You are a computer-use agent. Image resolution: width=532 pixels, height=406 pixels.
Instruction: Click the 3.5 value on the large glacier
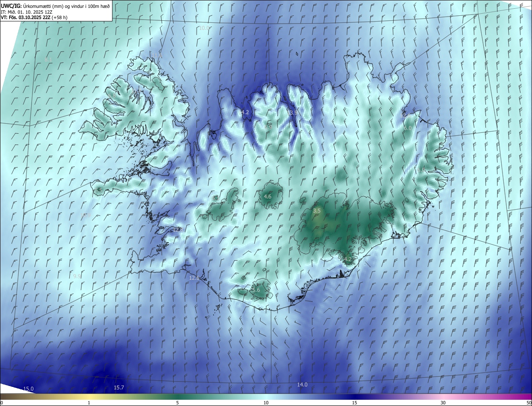point(317,211)
